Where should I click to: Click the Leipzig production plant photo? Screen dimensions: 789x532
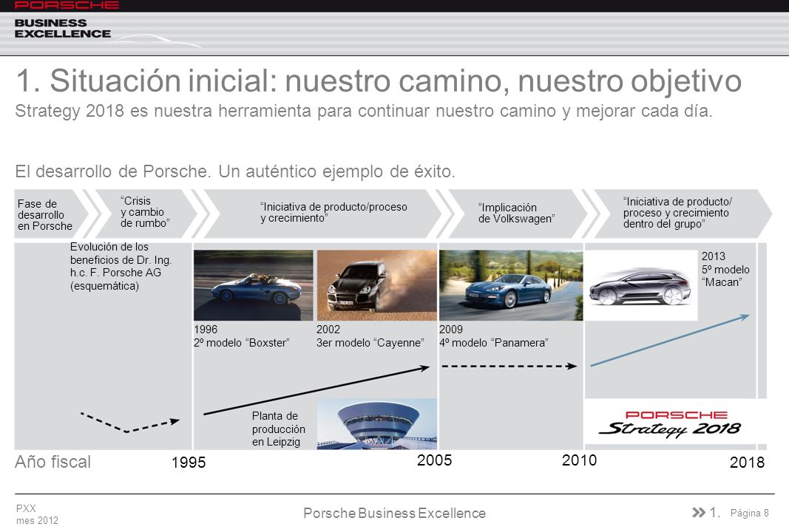coord(377,424)
